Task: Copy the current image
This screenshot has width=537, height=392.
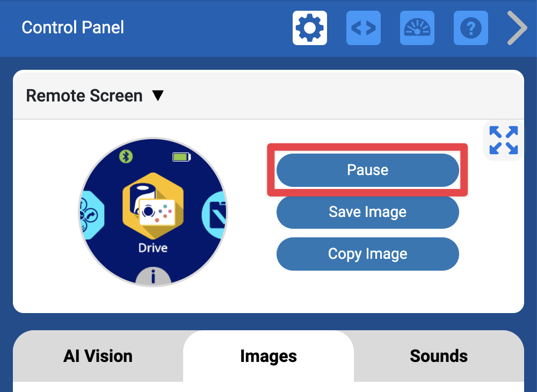Action: (367, 254)
